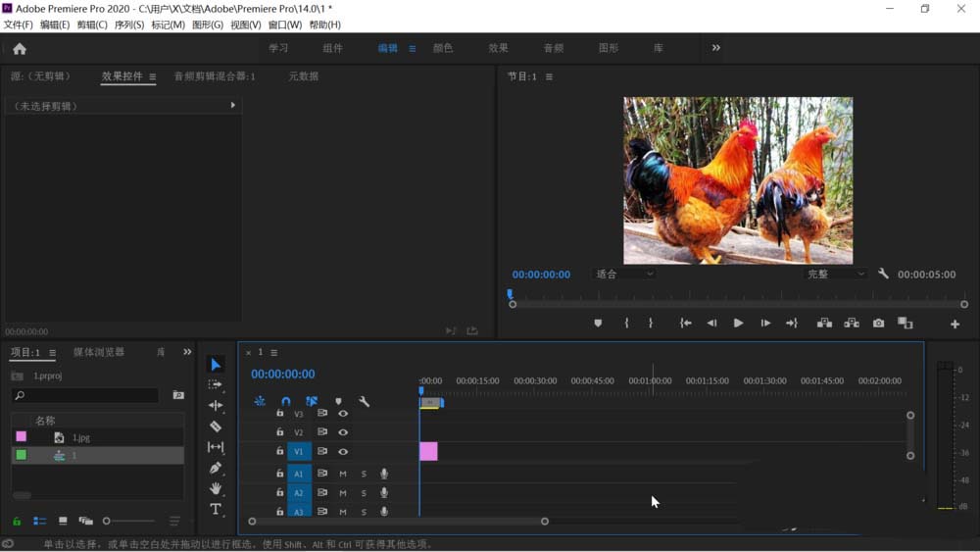Image resolution: width=980 pixels, height=552 pixels.
Task: Open the 适合 zoom level dropdown
Action: click(624, 275)
